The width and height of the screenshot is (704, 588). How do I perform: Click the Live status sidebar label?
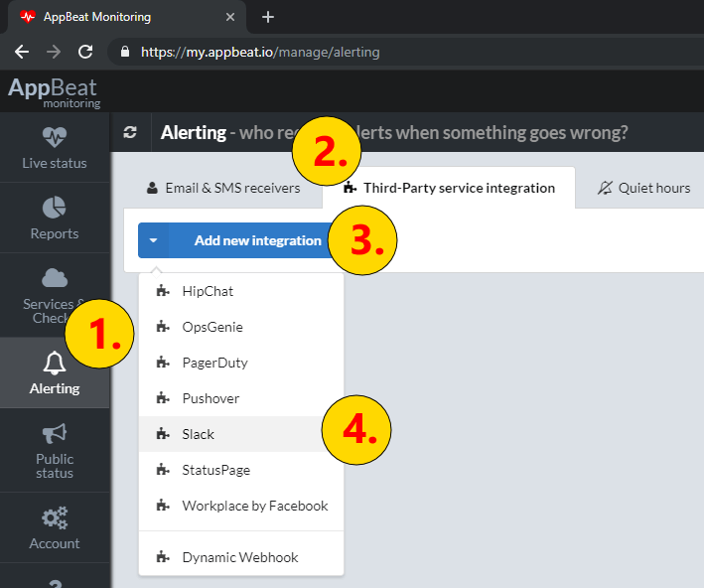point(55,163)
